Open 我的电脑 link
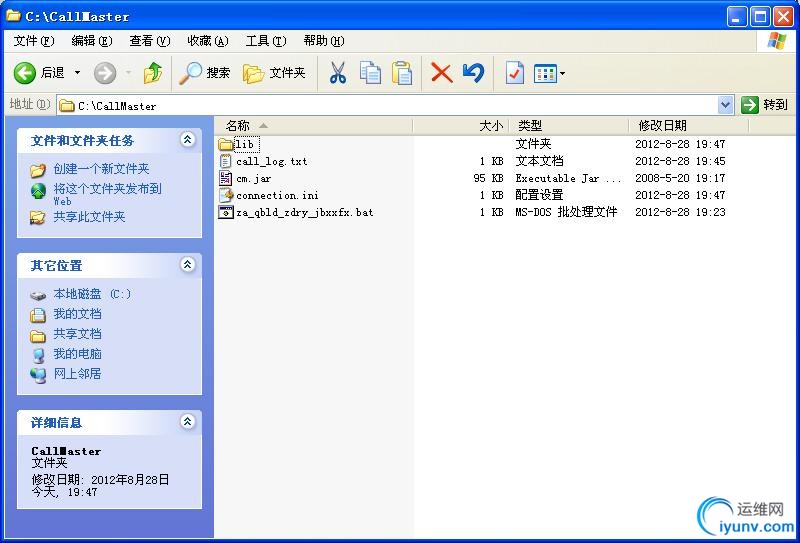This screenshot has height=543, width=800. [78, 354]
